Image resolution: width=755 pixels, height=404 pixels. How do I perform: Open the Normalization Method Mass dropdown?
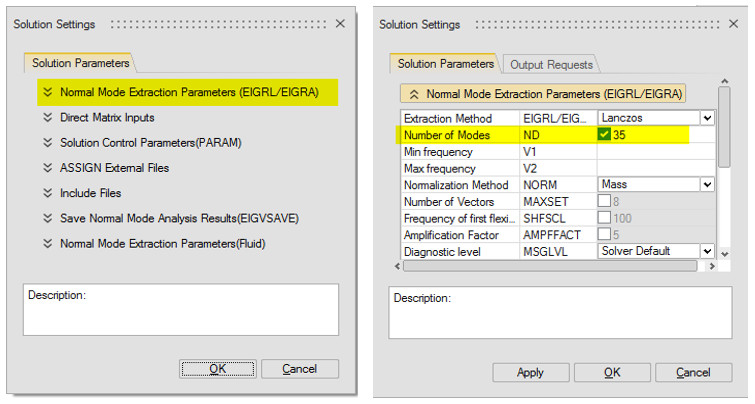708,185
